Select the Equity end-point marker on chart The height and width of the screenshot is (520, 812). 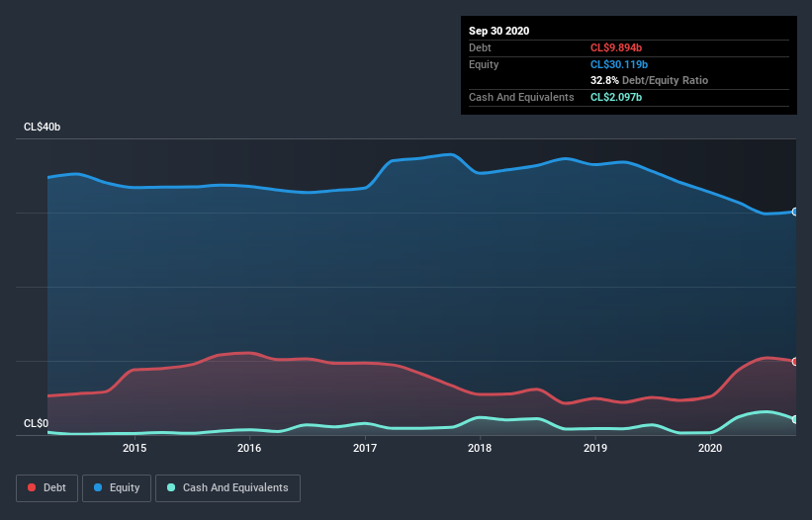click(x=795, y=212)
